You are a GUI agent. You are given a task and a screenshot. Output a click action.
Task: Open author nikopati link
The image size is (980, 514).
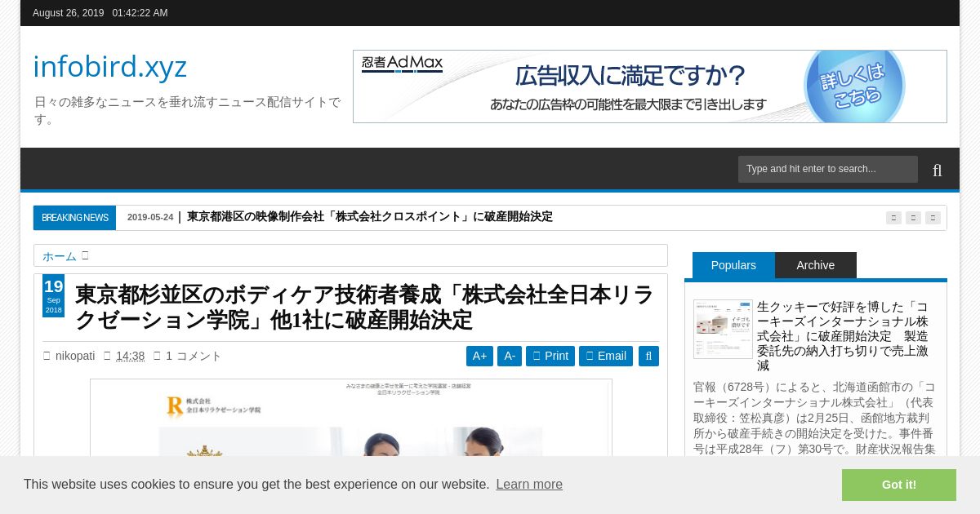75,356
